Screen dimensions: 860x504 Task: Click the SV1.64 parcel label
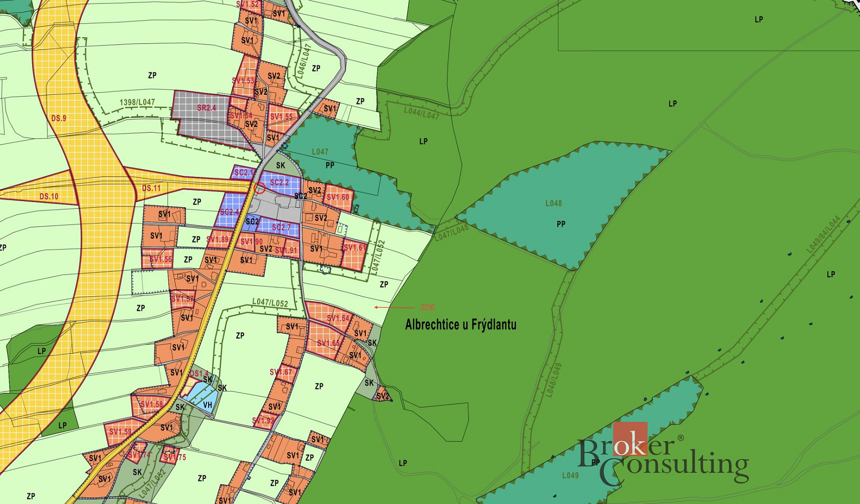tap(338, 318)
